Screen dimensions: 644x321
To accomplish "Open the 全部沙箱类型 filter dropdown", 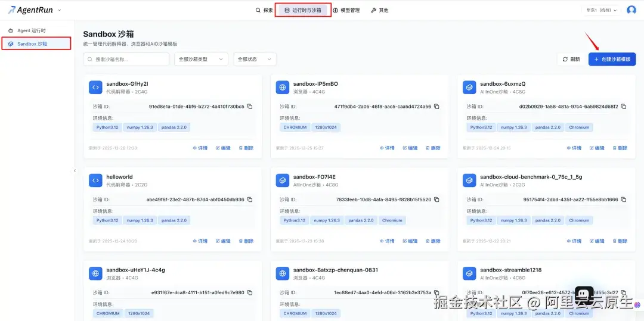I will pyautogui.click(x=201, y=59).
